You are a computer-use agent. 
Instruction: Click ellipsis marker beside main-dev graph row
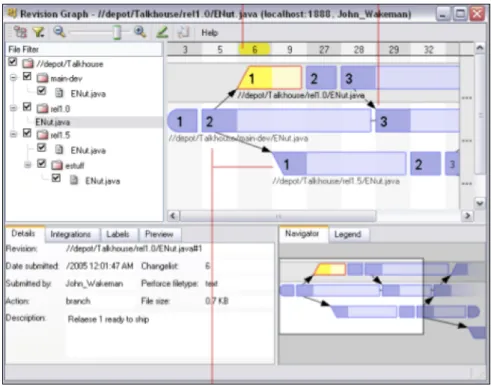click(467, 140)
